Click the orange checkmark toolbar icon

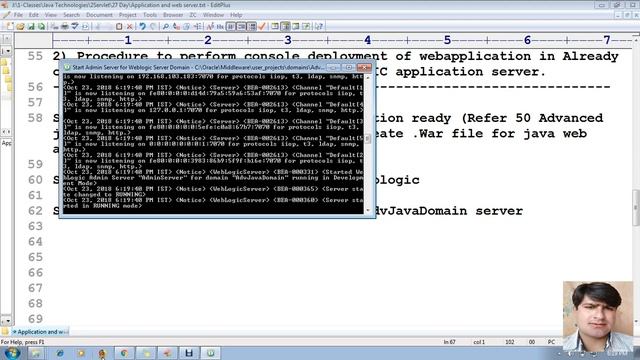(262, 27)
